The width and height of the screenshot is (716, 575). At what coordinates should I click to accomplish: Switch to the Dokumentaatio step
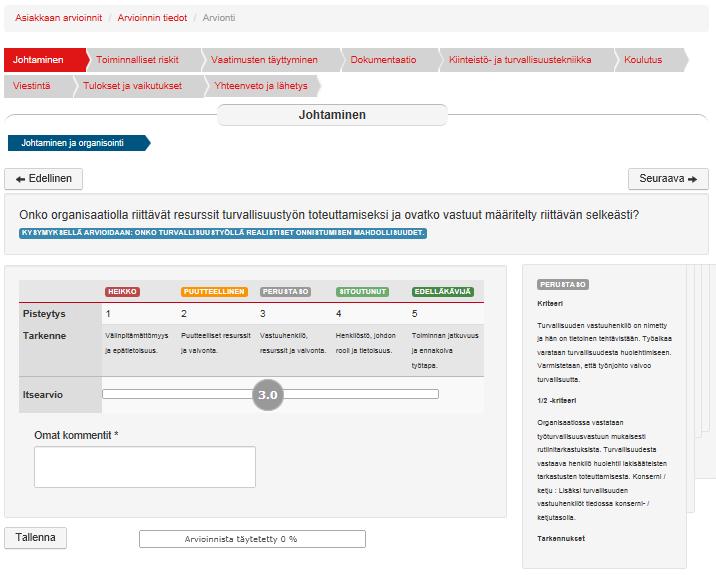coord(389,60)
